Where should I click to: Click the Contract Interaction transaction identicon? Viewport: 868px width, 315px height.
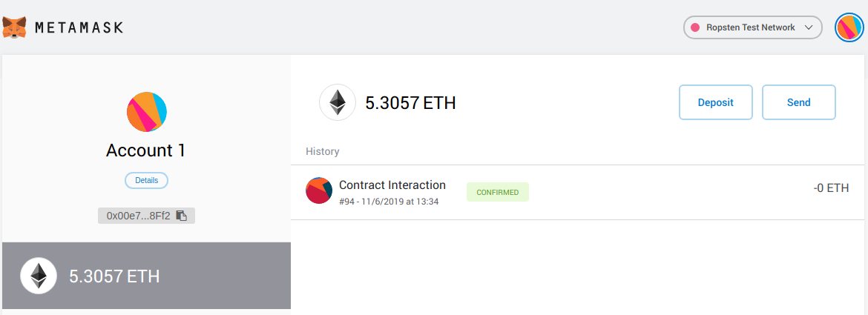[318, 191]
